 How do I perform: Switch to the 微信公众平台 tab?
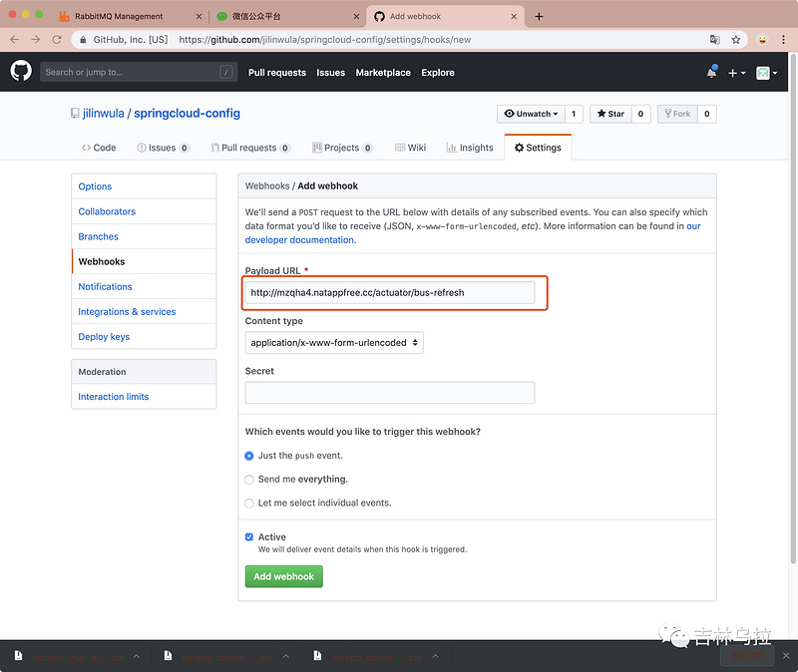click(286, 16)
